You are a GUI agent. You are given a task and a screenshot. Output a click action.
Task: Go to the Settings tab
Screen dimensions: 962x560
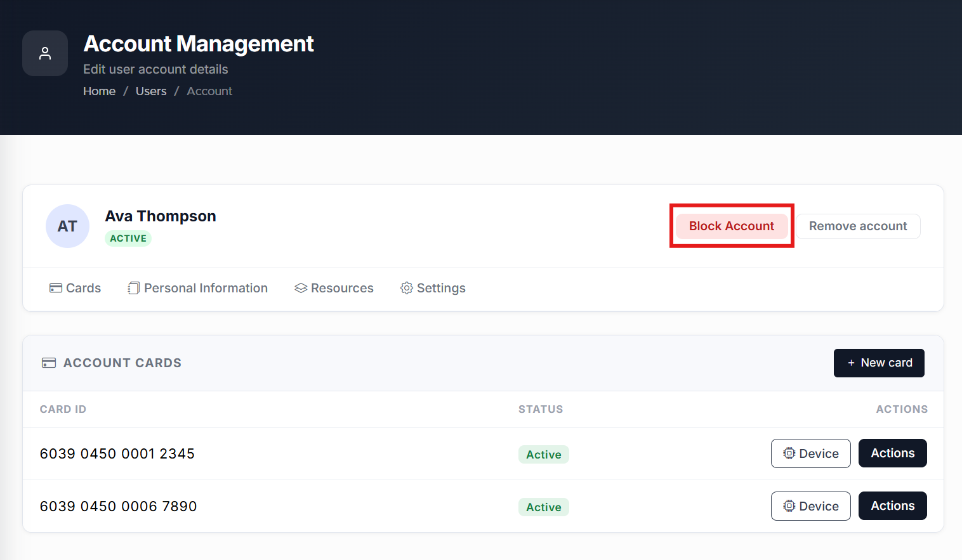coord(433,288)
